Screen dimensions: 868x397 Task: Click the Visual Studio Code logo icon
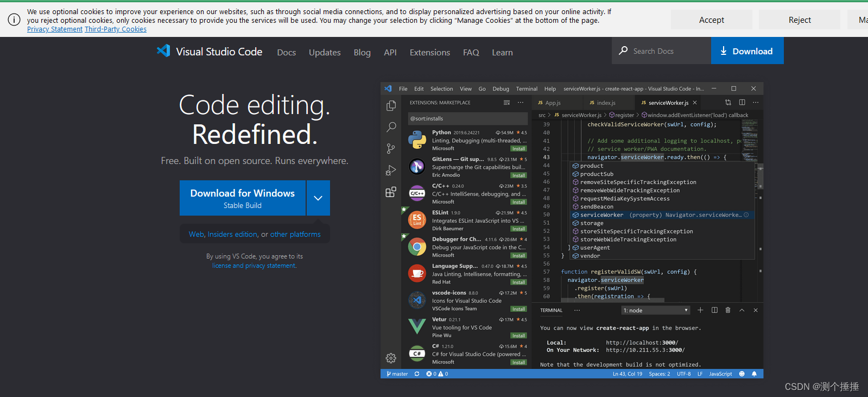(163, 51)
